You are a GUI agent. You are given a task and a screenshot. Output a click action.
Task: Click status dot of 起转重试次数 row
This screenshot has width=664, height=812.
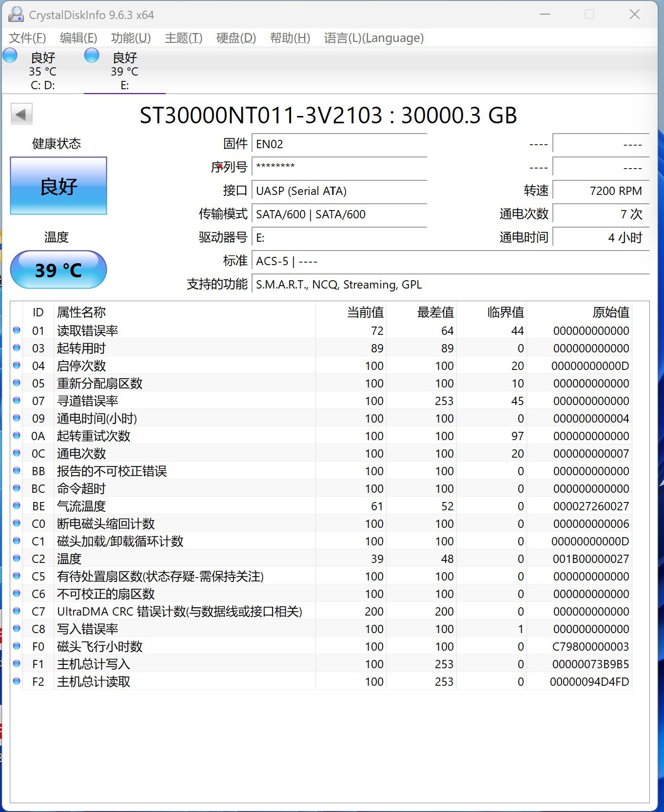coord(17,436)
